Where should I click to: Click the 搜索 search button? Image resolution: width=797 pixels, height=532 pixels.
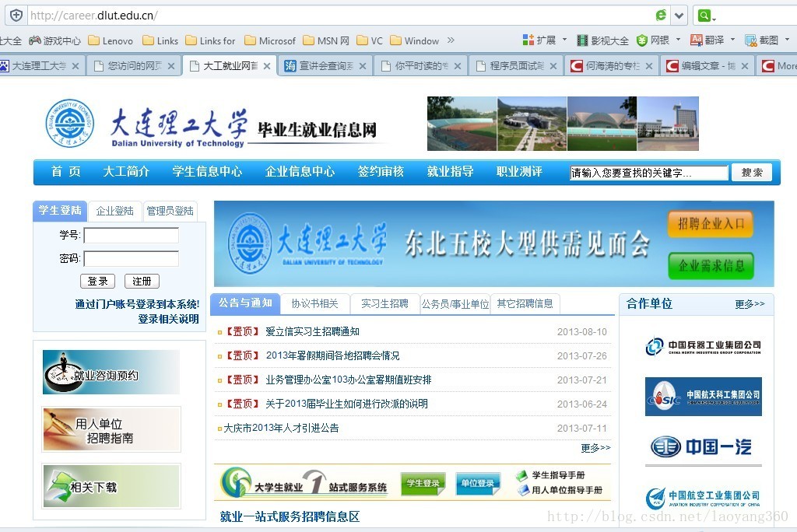(752, 172)
